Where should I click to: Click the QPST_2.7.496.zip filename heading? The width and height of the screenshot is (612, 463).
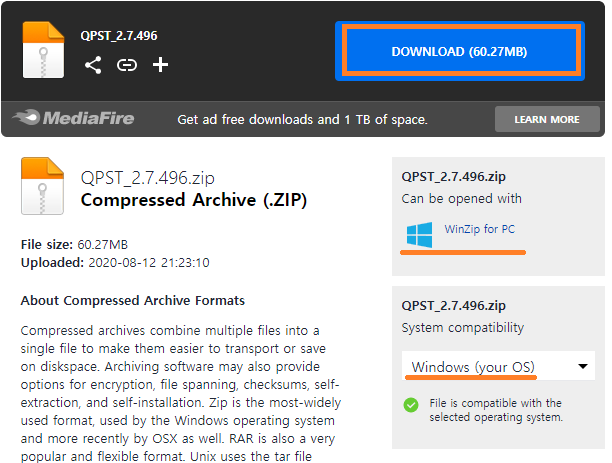point(148,178)
